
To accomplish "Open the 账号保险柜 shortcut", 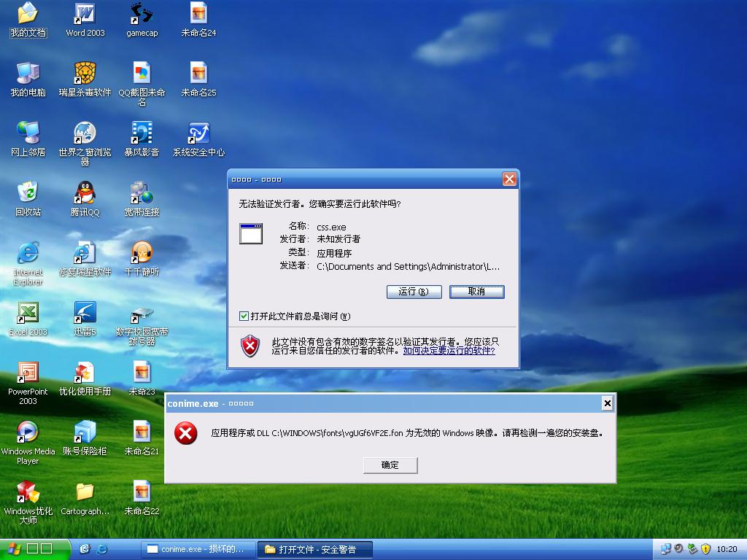I will (x=85, y=438).
